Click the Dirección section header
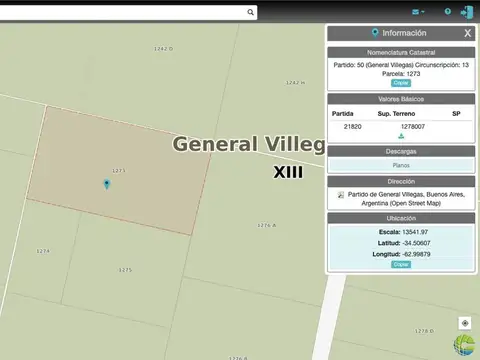Image resolution: width=480 pixels, height=360 pixels. (401, 181)
